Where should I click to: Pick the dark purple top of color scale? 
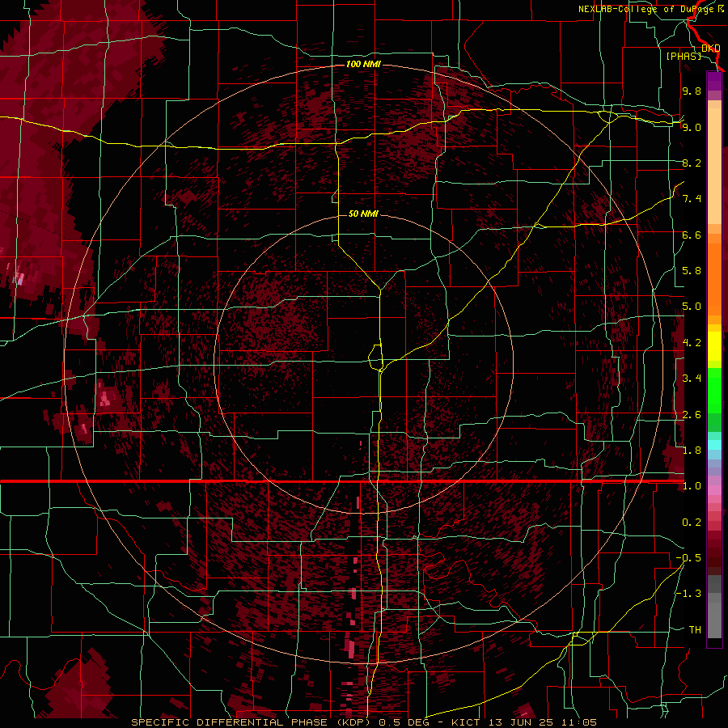tap(714, 81)
